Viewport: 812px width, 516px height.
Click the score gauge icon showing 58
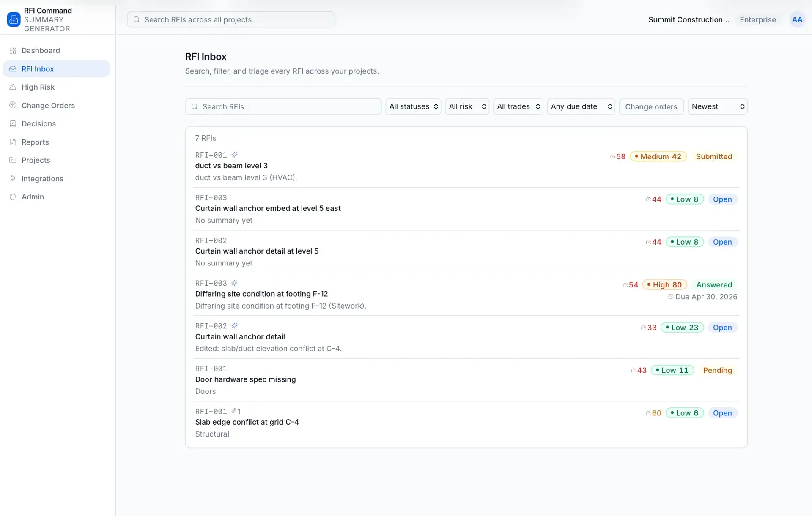coord(612,157)
